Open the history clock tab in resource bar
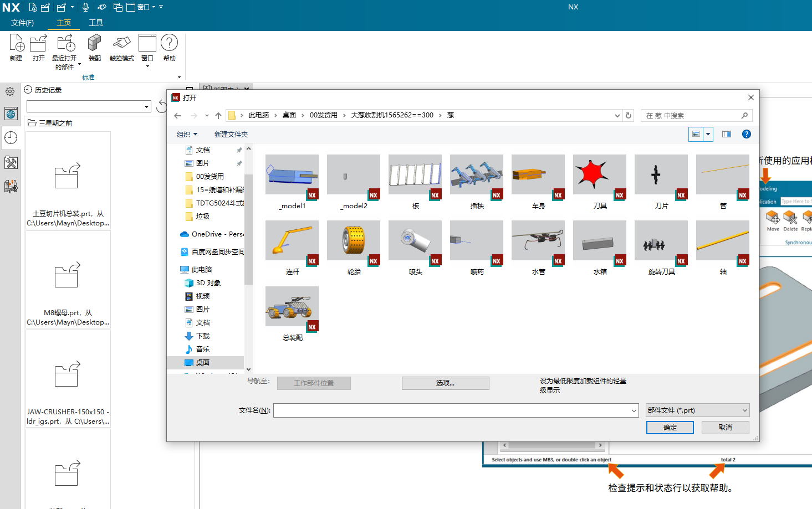The image size is (812, 509). (11, 138)
